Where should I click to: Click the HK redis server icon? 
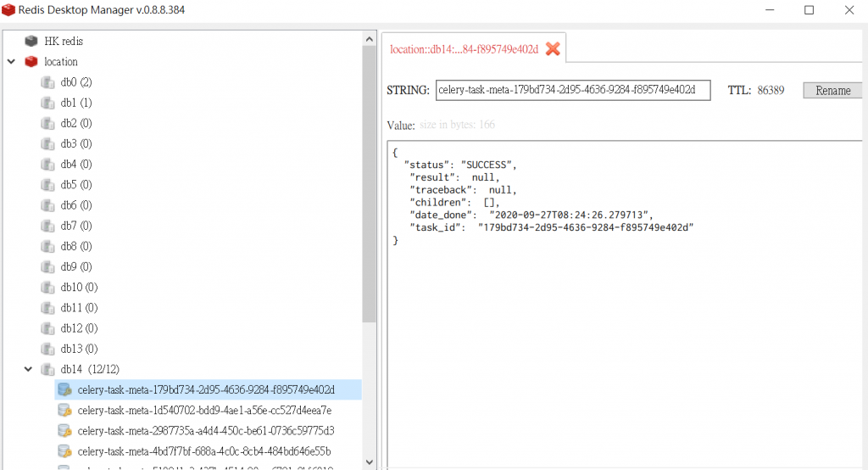click(31, 41)
